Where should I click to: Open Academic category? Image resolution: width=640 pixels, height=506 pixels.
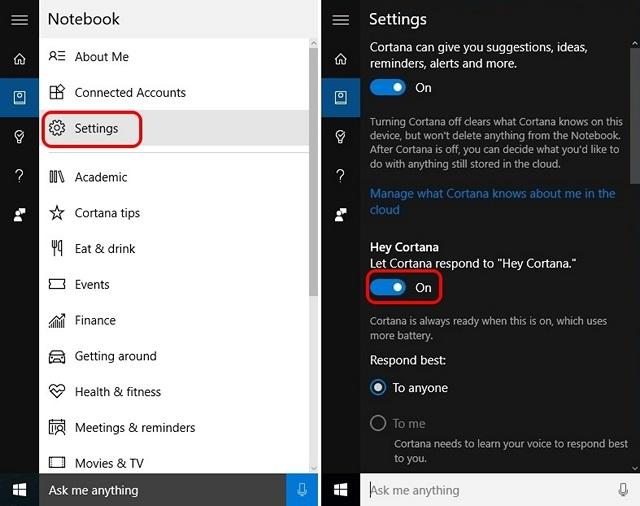click(x=174, y=177)
